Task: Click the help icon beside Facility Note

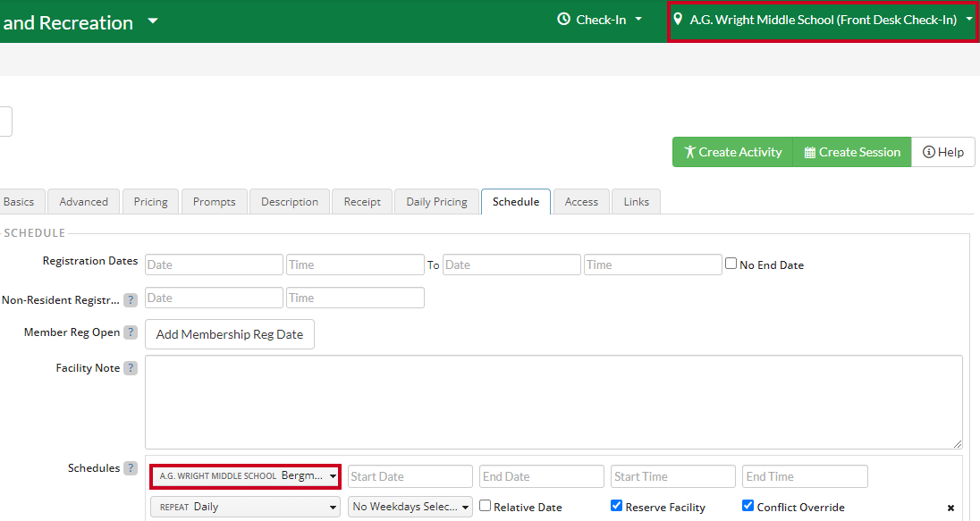Action: point(130,368)
